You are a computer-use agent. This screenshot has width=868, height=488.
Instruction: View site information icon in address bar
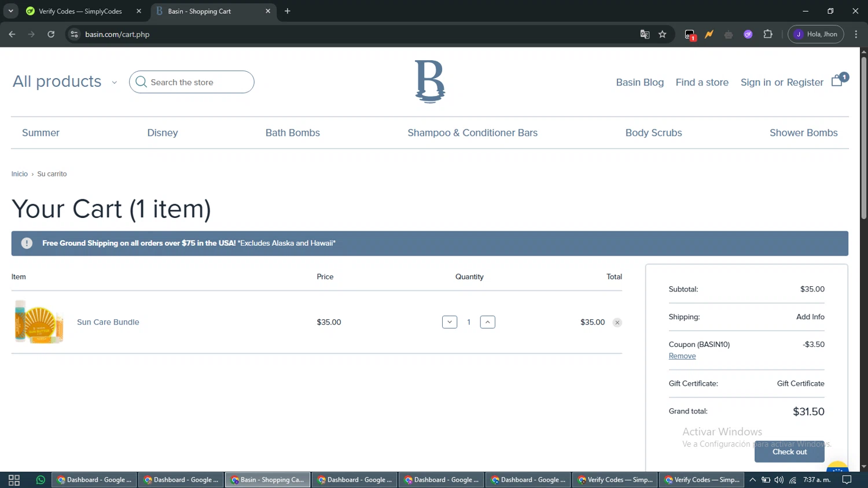click(x=74, y=34)
